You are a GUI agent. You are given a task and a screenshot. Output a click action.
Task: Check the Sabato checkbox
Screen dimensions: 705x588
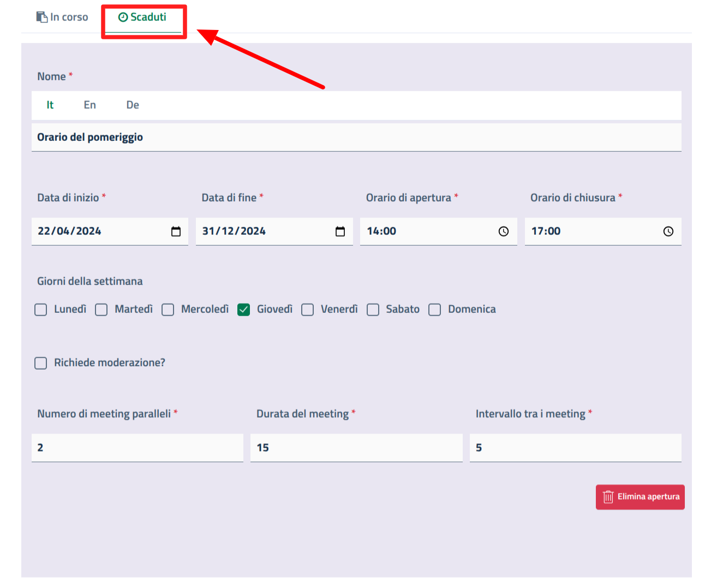[x=373, y=310]
